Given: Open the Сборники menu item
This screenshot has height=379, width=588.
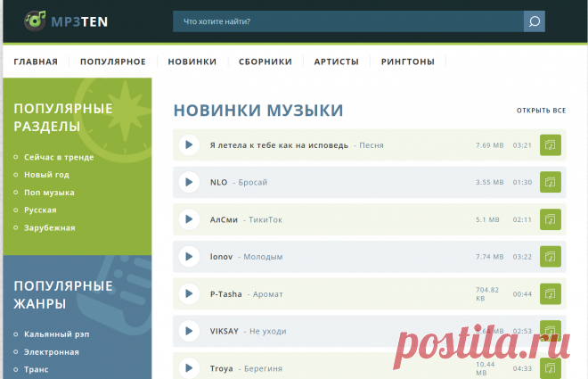Looking at the screenshot, I should point(265,62).
